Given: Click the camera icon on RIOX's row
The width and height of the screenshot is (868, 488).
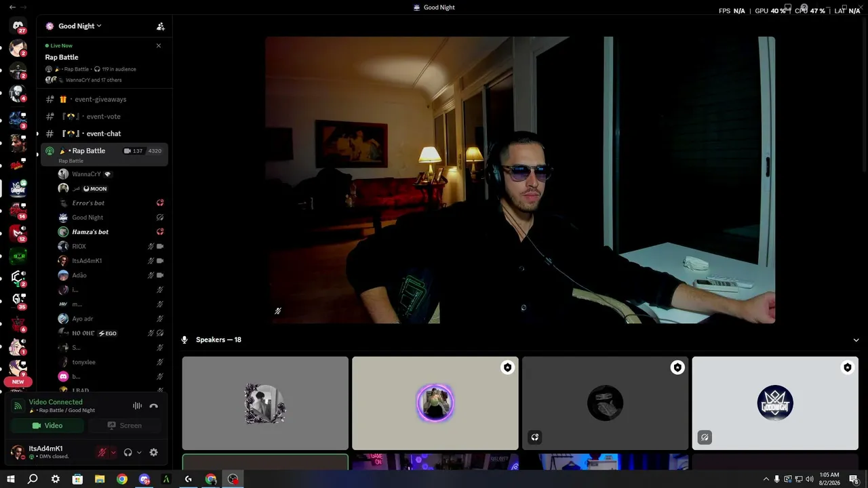Looking at the screenshot, I should (x=160, y=246).
